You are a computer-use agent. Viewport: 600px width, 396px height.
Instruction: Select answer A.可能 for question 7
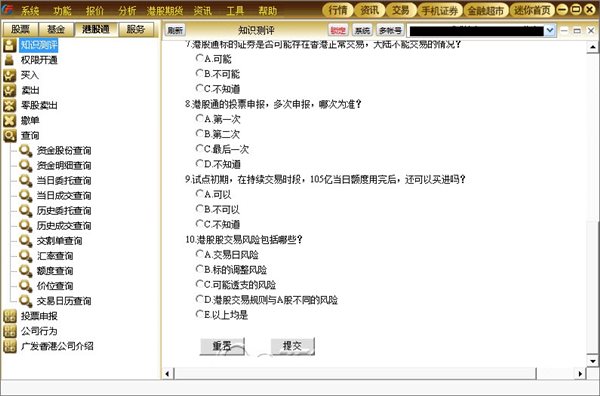click(199, 58)
